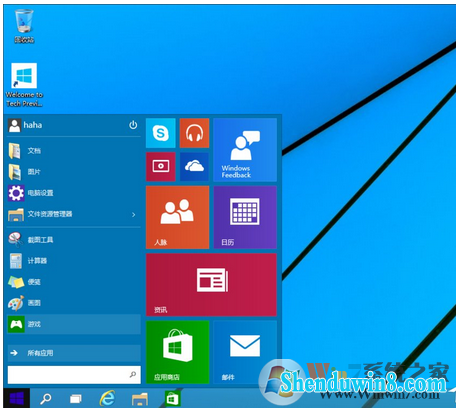Click the magnifier icon in search box

(x=133, y=375)
